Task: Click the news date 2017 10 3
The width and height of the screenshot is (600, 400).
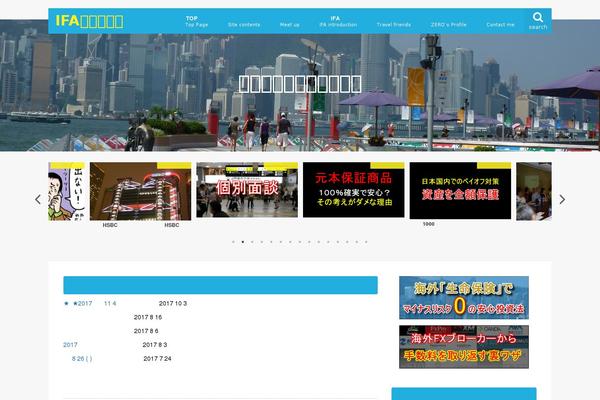Action: [x=173, y=304]
